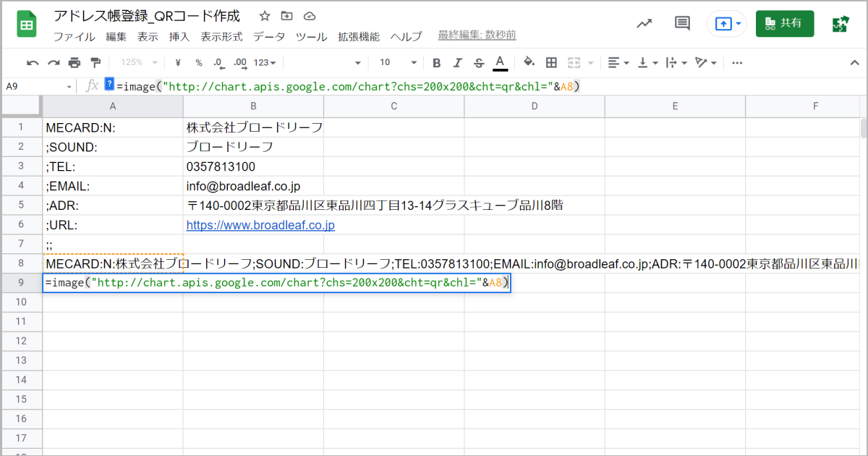
Task: Open the cell borders tool
Action: point(551,63)
